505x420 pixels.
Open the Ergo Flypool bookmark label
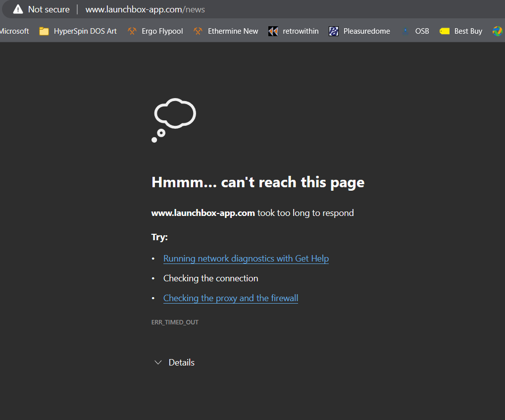pos(162,31)
